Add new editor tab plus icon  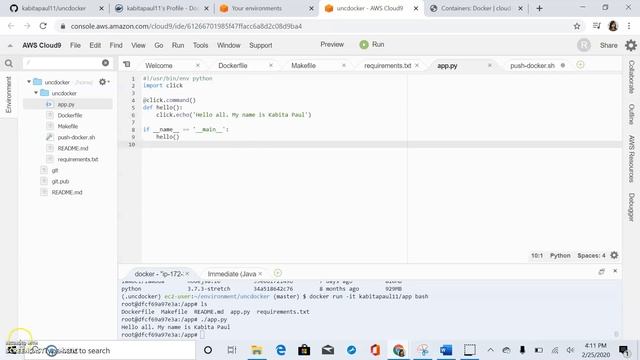click(580, 65)
